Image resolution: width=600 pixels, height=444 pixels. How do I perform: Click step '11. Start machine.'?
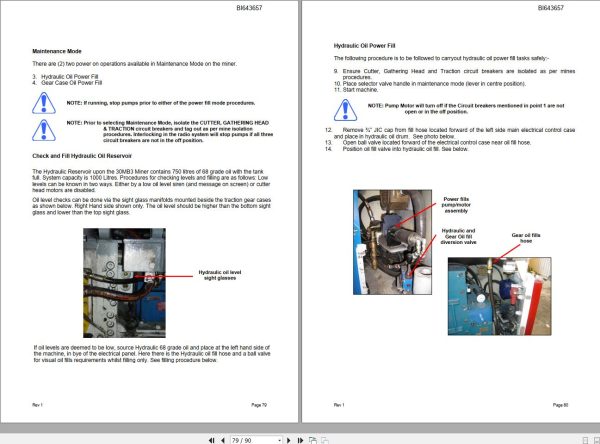356,90
